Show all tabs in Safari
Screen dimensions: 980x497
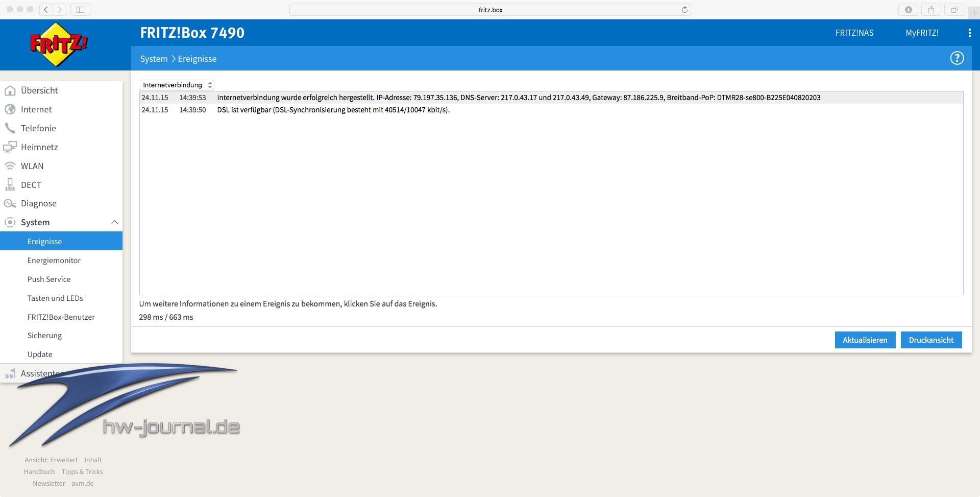point(954,10)
